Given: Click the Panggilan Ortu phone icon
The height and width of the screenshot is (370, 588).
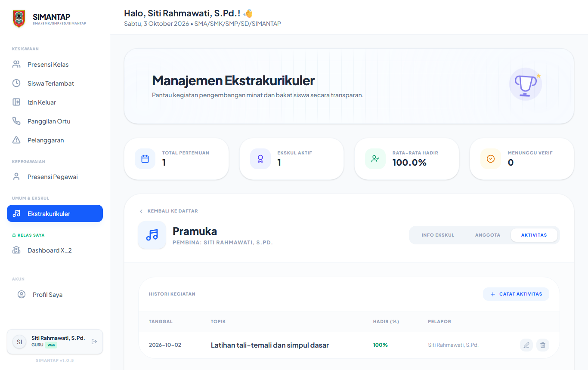Looking at the screenshot, I should (x=16, y=121).
